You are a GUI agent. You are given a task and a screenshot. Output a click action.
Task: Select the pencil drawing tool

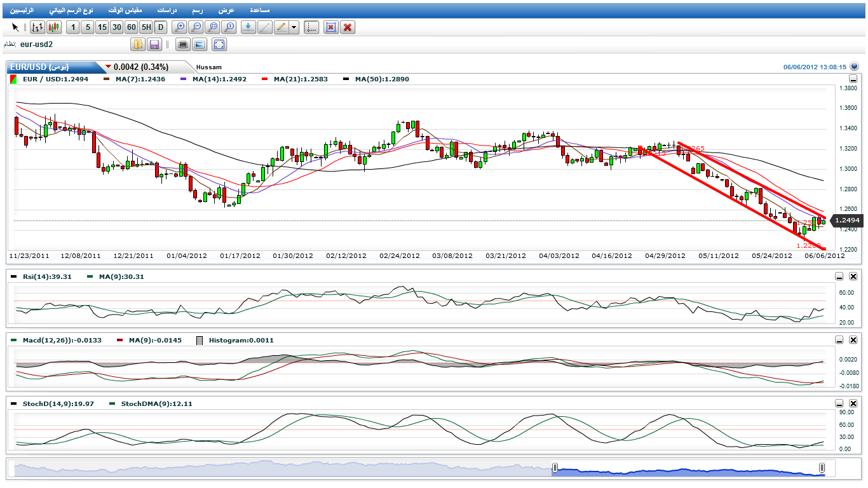pyautogui.click(x=281, y=27)
